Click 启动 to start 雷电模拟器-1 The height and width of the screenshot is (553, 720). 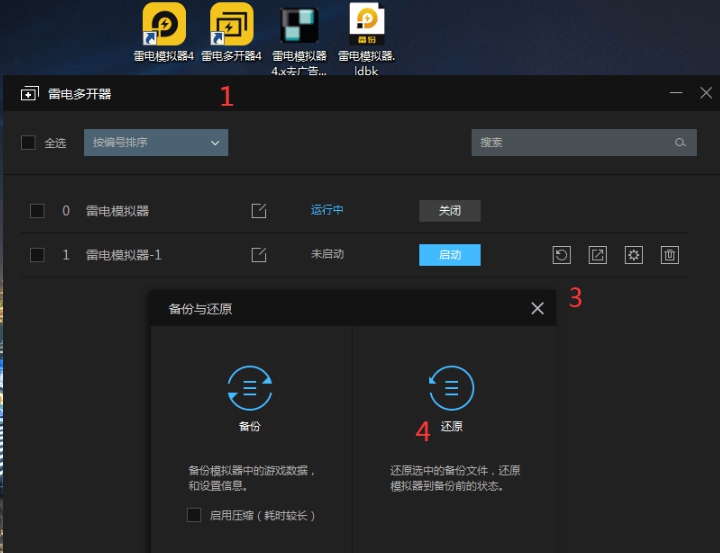[450, 255]
